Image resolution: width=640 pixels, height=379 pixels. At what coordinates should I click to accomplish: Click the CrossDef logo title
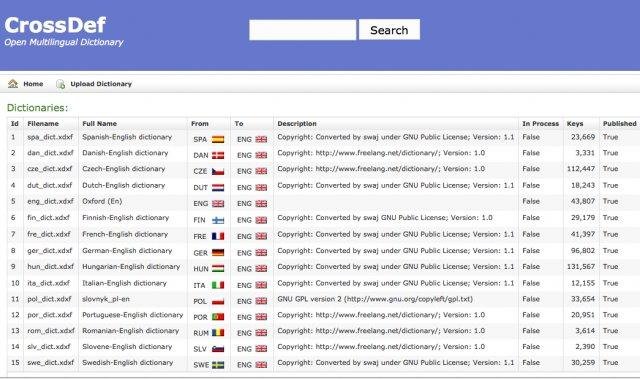click(x=56, y=25)
